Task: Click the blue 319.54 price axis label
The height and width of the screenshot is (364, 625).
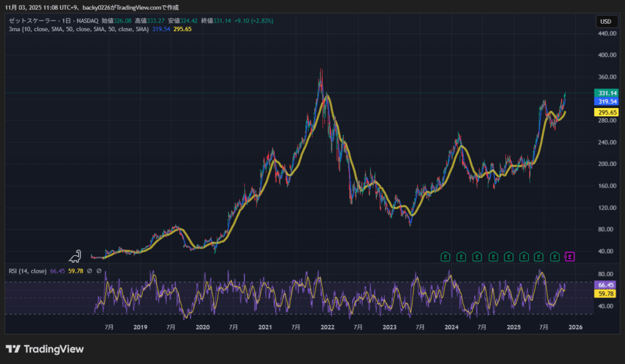Action: tap(605, 102)
